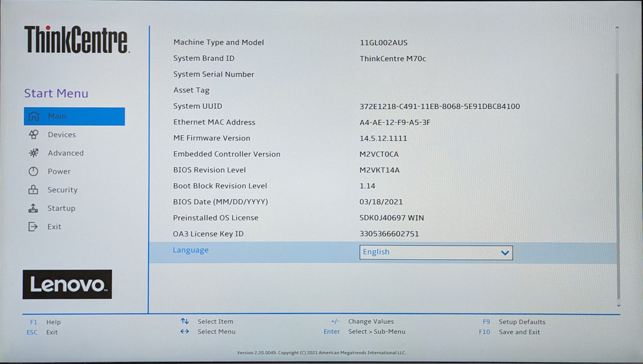Click the ThinkCentre M70c value
This screenshot has width=643, height=364.
pos(393,59)
